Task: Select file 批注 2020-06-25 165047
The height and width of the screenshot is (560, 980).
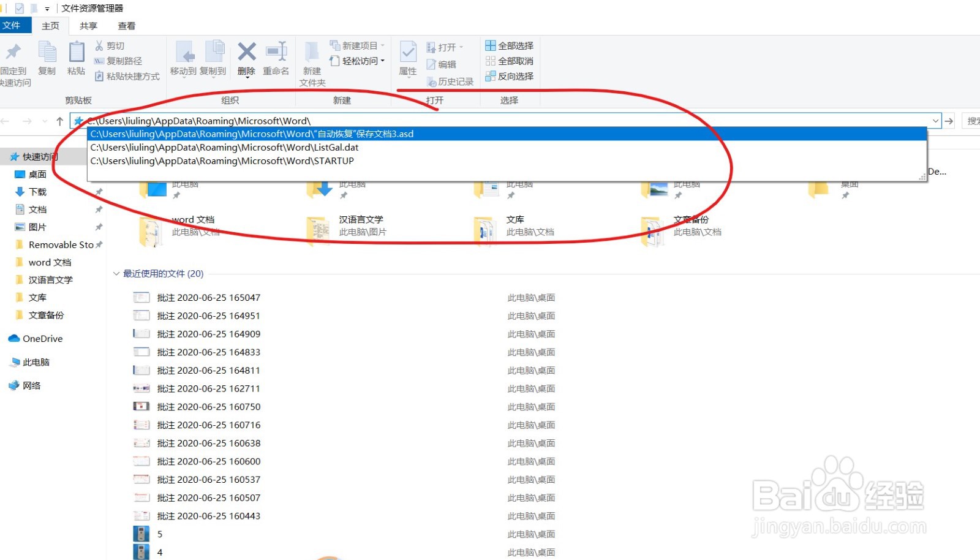Action: tap(208, 298)
